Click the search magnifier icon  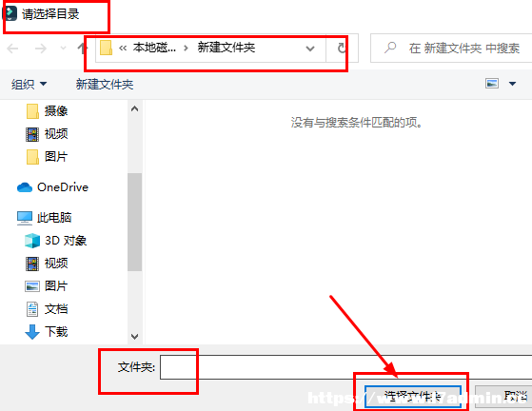click(x=390, y=48)
